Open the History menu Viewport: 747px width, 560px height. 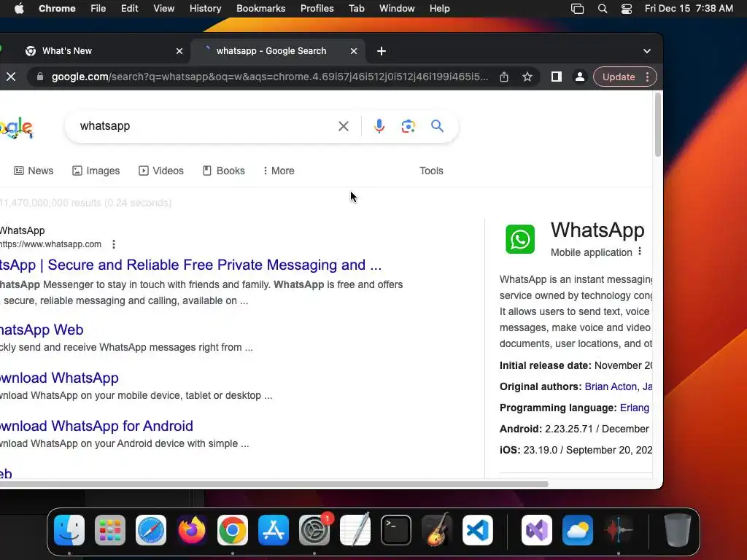(205, 9)
